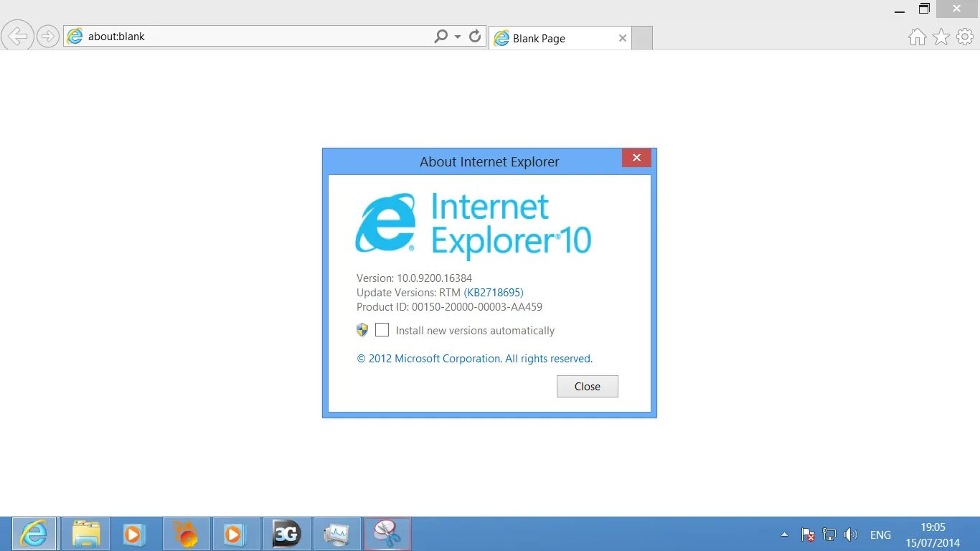Enable Install new versions automatically checkbox

[x=382, y=330]
